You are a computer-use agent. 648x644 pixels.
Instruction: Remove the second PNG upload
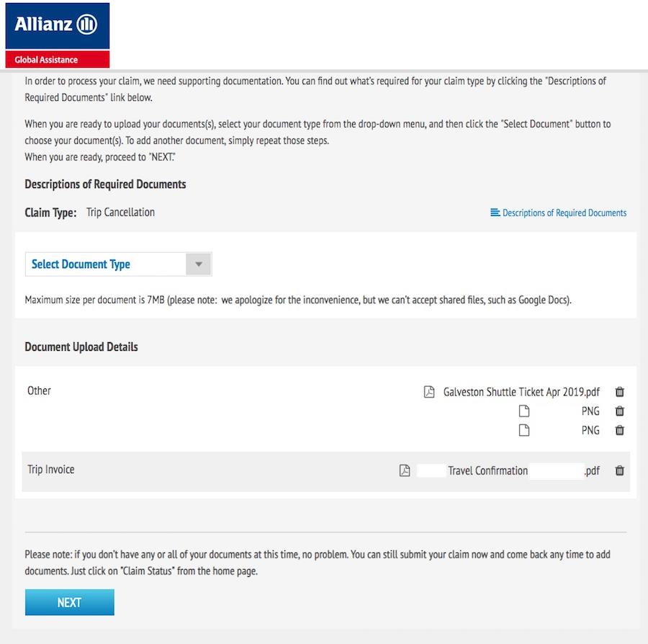(x=619, y=430)
